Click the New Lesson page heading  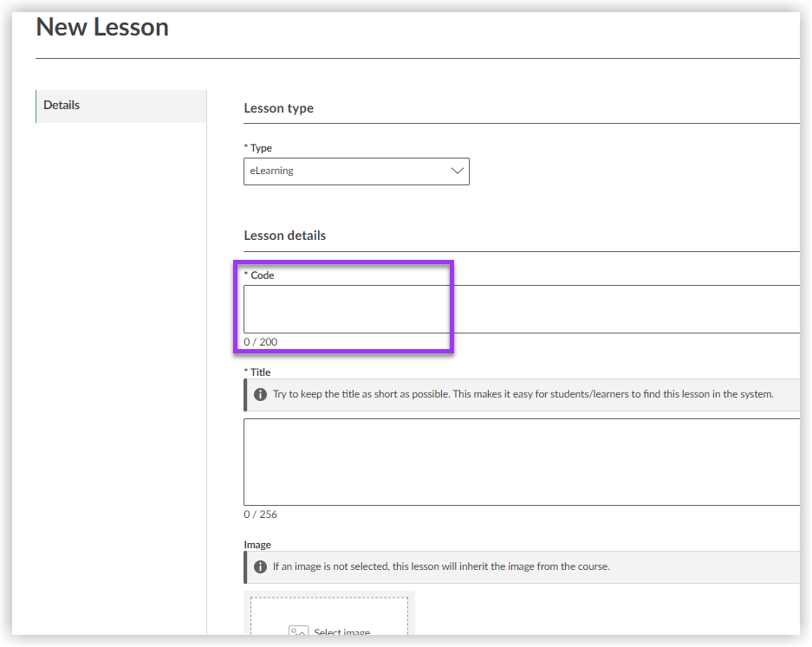pos(101,27)
